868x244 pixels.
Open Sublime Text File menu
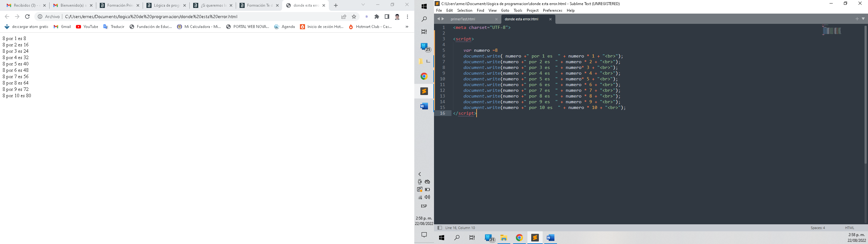(439, 10)
